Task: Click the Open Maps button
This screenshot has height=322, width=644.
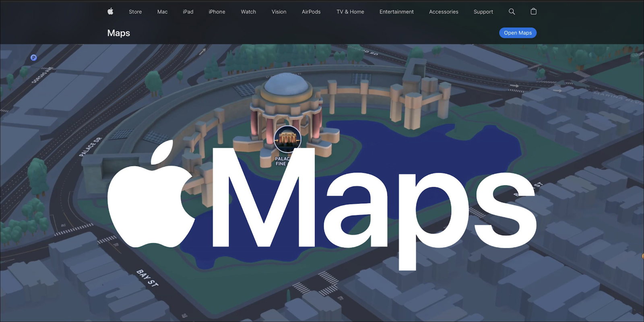Action: click(x=518, y=33)
